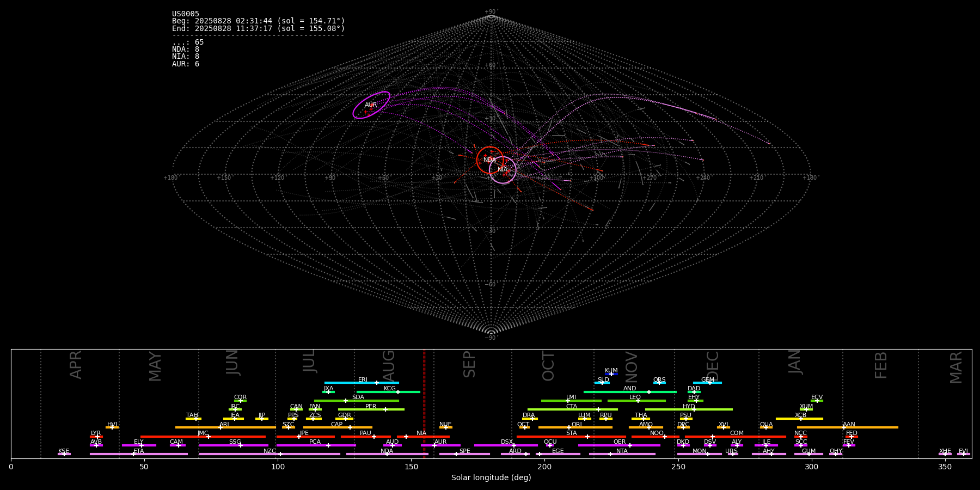Click the QUA shower label in the timeline

767,425
